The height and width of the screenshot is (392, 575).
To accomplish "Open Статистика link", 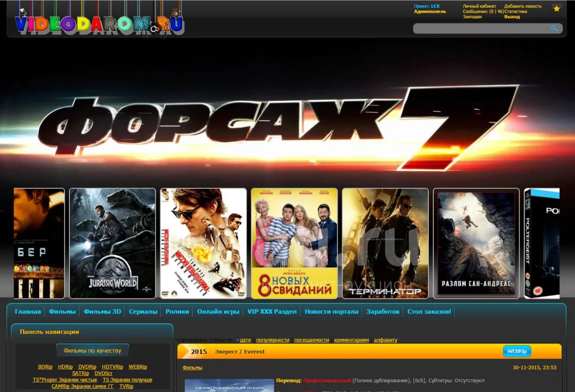I will click(515, 11).
